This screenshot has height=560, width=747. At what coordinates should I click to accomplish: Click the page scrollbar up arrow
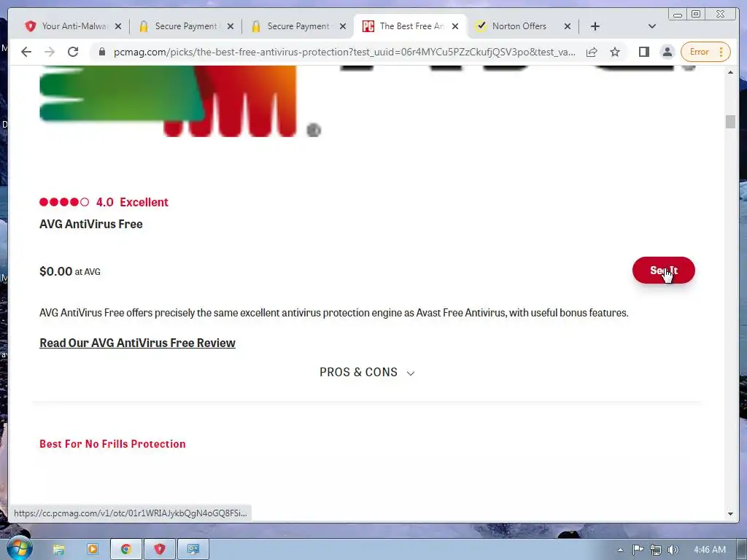(x=730, y=72)
